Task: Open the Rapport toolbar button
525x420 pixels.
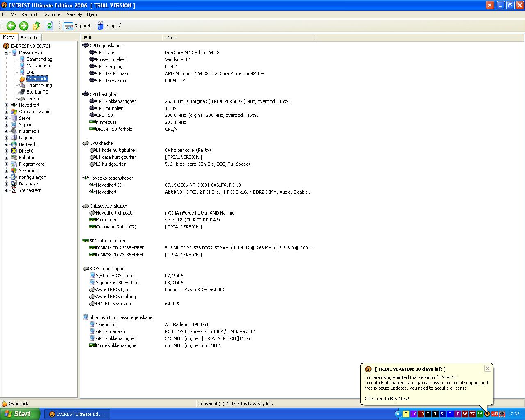Action: point(77,26)
